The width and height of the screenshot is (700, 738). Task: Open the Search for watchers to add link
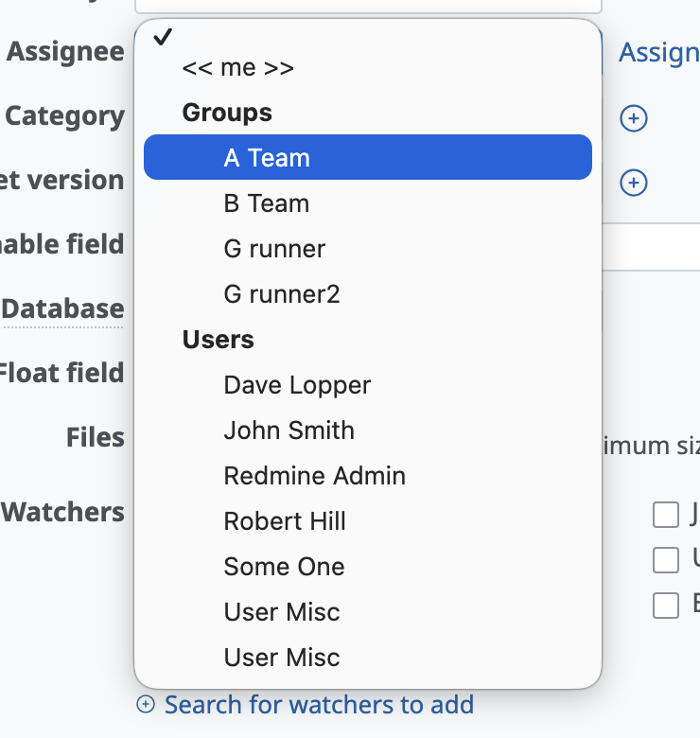click(319, 705)
